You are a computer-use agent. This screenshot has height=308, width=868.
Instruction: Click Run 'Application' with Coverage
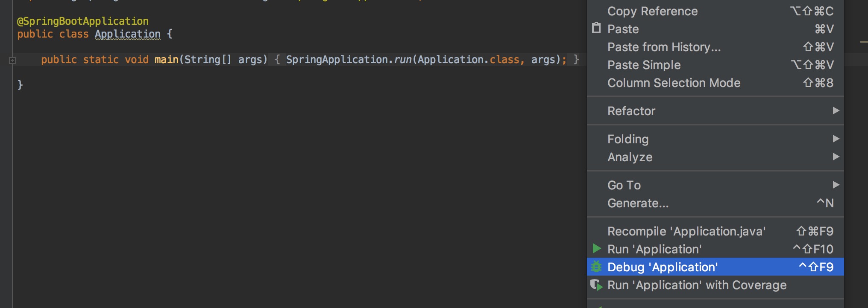[x=716, y=285]
